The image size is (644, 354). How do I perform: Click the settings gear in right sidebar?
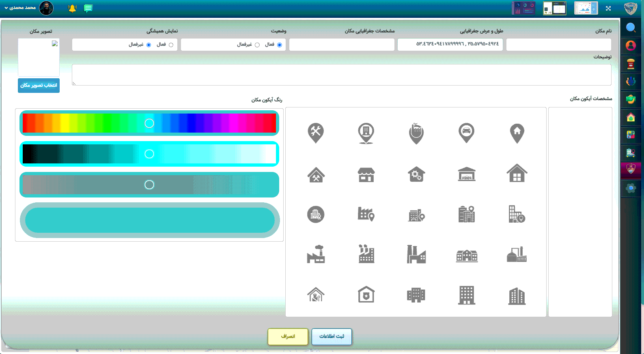pos(631,188)
